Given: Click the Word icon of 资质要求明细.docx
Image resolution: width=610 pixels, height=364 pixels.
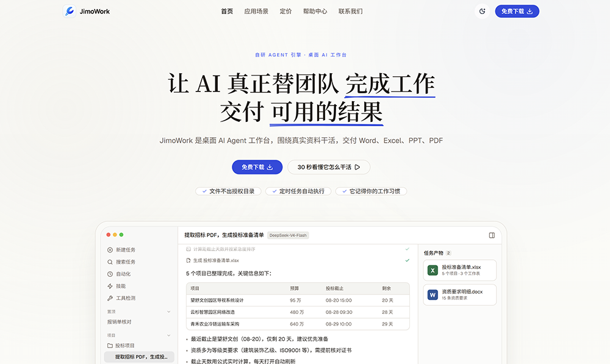Looking at the screenshot, I should pyautogui.click(x=432, y=294).
